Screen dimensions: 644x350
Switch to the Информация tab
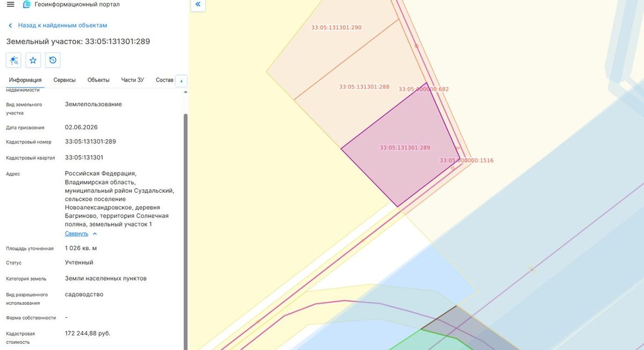point(25,80)
